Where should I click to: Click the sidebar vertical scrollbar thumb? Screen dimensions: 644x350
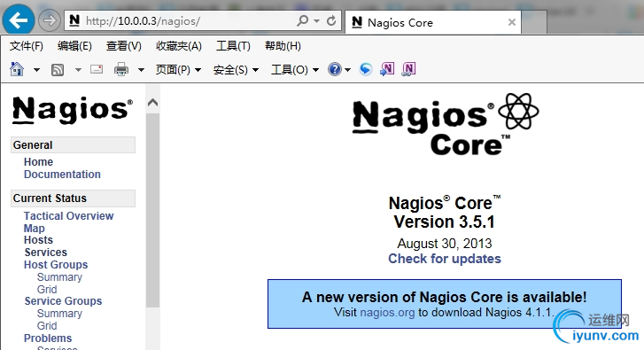152,210
